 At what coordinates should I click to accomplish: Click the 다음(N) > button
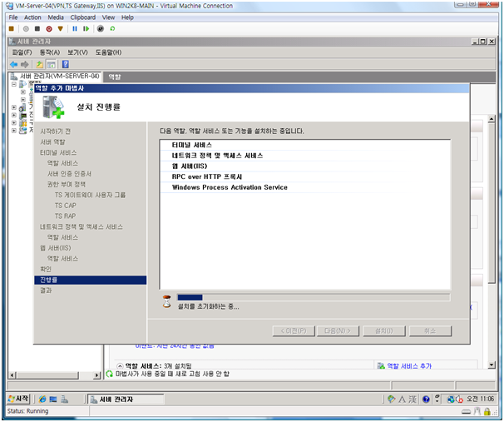[338, 330]
